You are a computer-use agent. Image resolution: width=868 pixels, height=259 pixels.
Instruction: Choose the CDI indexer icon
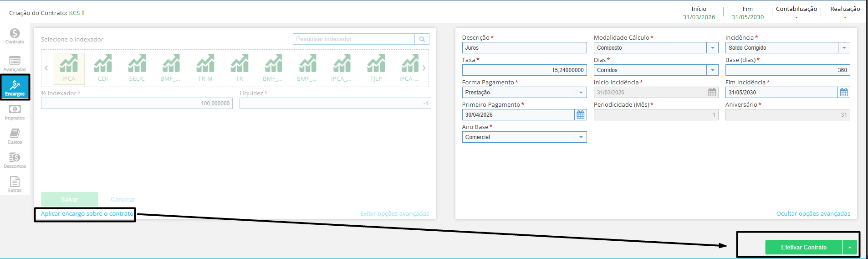coord(103,68)
